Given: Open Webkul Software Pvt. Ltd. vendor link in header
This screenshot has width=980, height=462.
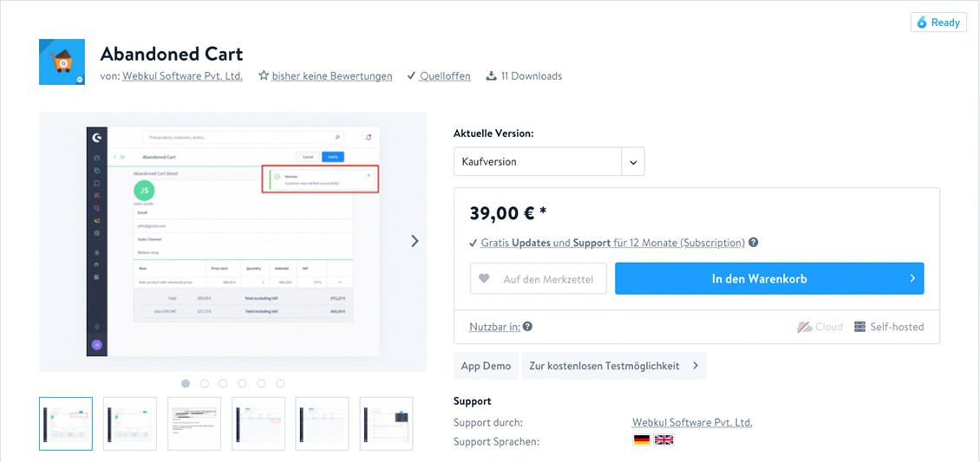Looking at the screenshot, I should tap(182, 76).
